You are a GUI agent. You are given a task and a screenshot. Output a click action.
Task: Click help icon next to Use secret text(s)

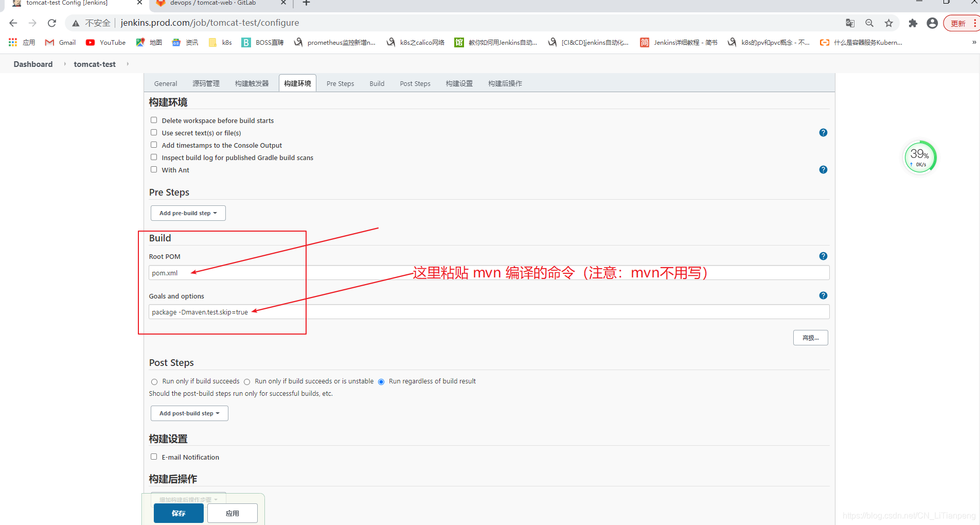click(x=823, y=133)
